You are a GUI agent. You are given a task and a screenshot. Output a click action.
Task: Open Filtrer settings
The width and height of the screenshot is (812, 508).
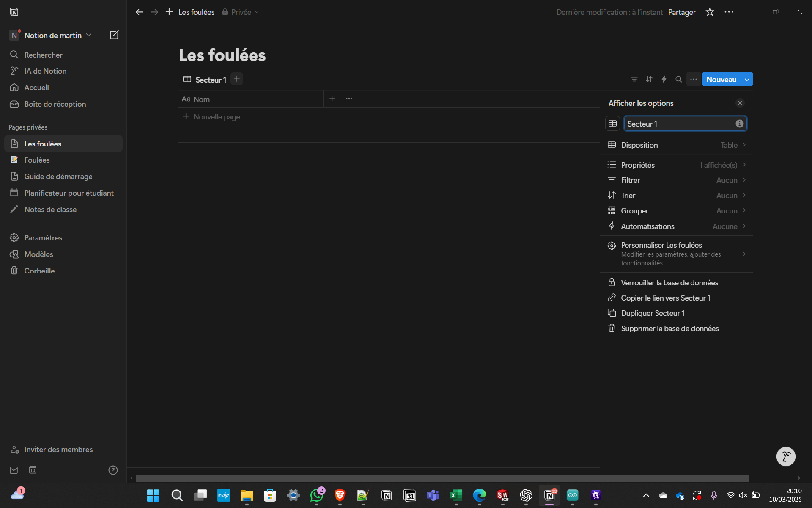(x=677, y=180)
